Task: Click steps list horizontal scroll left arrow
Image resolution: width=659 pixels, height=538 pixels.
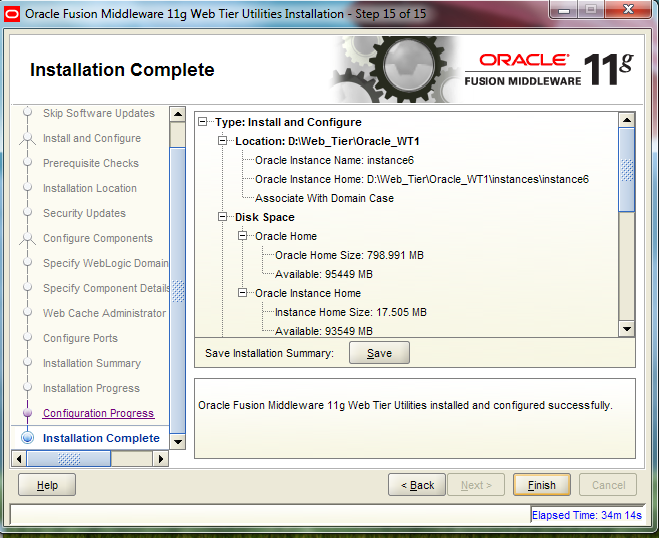Action: [x=19, y=459]
